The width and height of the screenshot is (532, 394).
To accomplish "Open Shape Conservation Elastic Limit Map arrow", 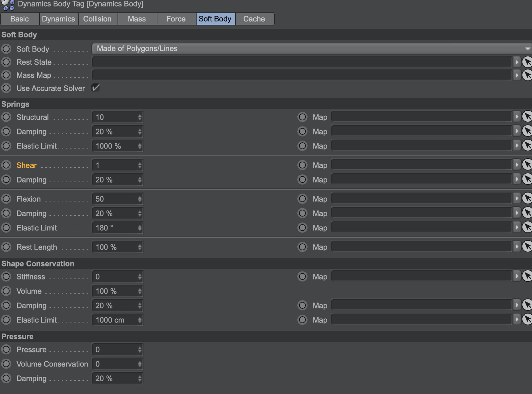I will click(x=517, y=320).
